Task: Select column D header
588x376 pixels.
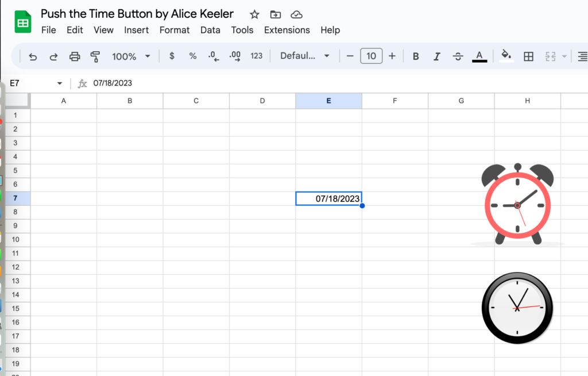Action: [x=262, y=101]
